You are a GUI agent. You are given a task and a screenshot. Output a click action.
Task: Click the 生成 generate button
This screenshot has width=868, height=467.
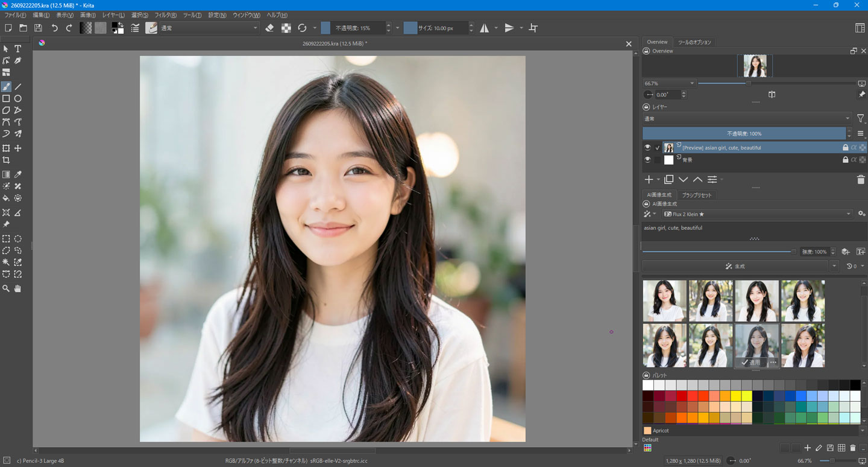click(735, 266)
